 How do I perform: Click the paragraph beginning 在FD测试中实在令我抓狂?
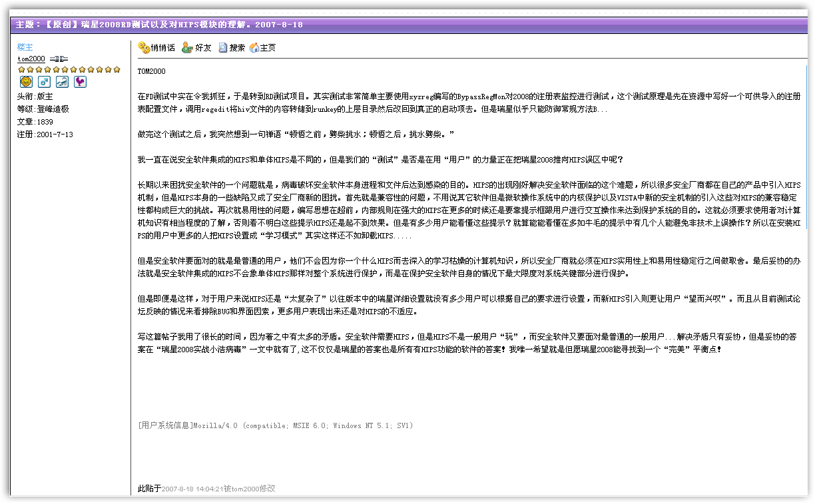tap(469, 103)
